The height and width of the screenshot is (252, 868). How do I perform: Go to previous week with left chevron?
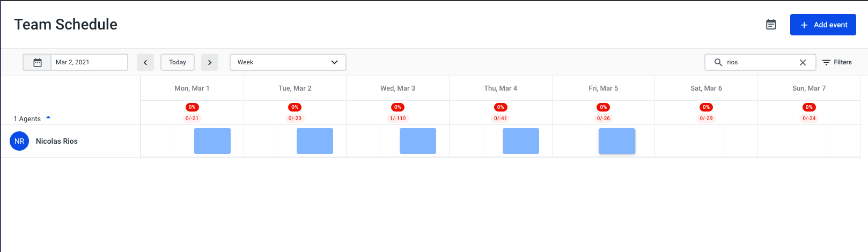click(x=145, y=62)
